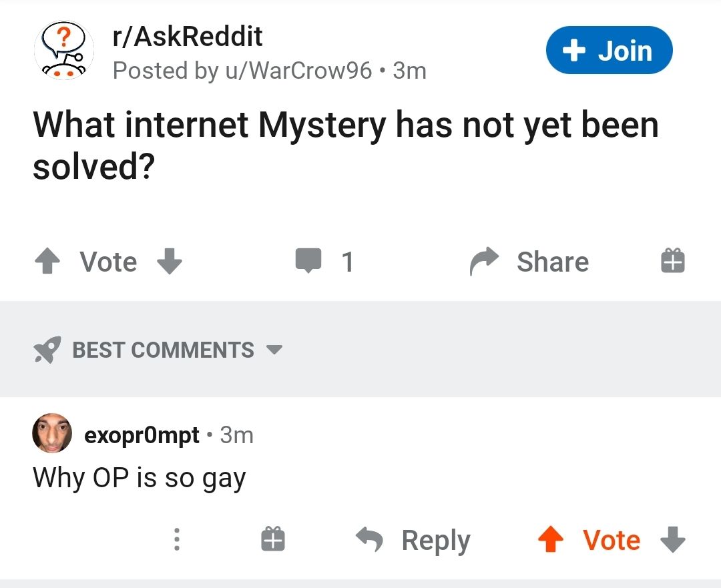
Task: Open the BEST COMMENTS sort dropdown
Action: coord(163,349)
